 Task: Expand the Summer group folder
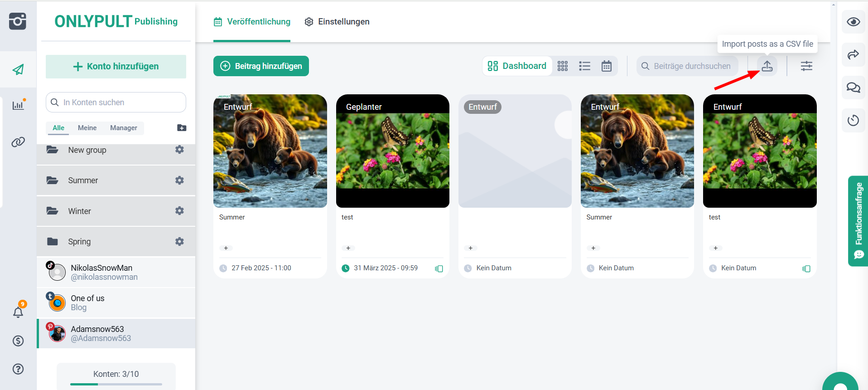[x=83, y=180]
